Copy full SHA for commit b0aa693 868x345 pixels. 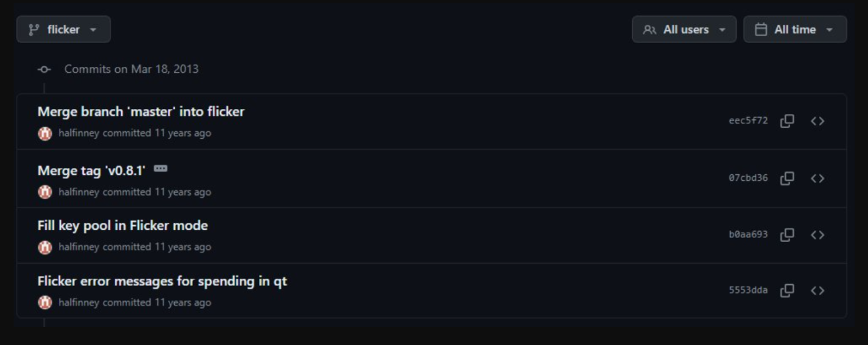click(788, 234)
